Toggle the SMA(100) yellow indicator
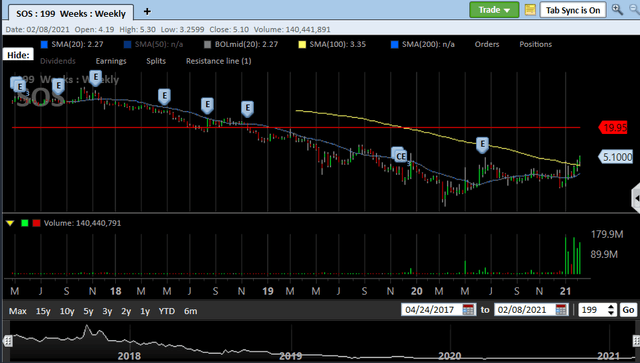The height and width of the screenshot is (363, 640). coord(302,45)
